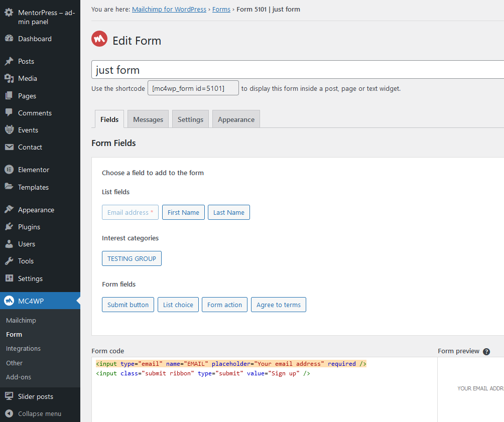
Task: Click the Elementor icon in sidebar
Action: [x=9, y=170]
